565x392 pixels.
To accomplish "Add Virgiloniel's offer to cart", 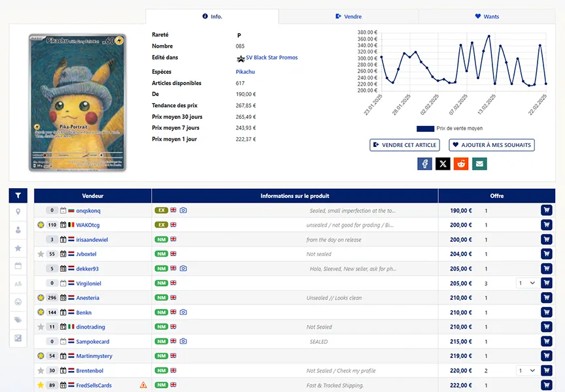I will pyautogui.click(x=547, y=283).
